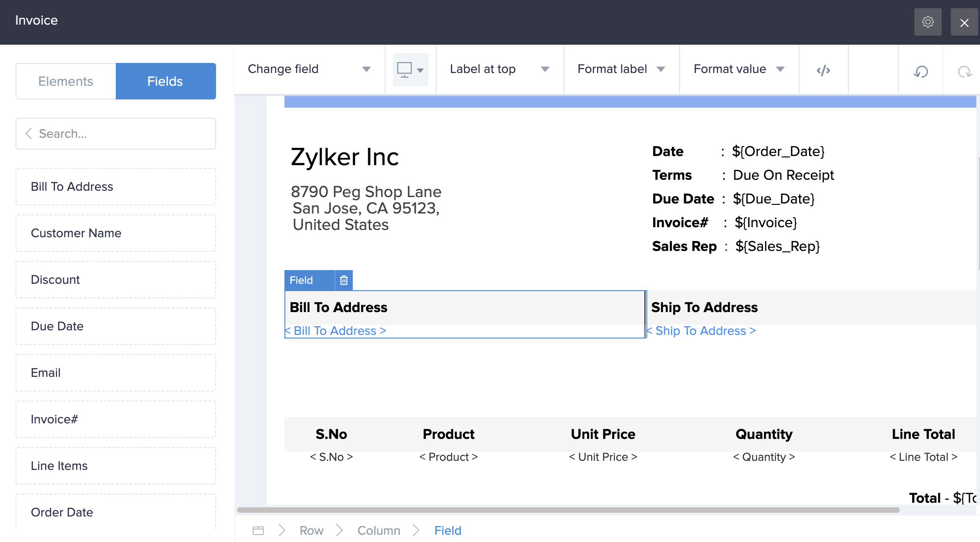Viewport: 980px width, 542px height.
Task: Select Column in the breadcrumb path
Action: point(378,531)
